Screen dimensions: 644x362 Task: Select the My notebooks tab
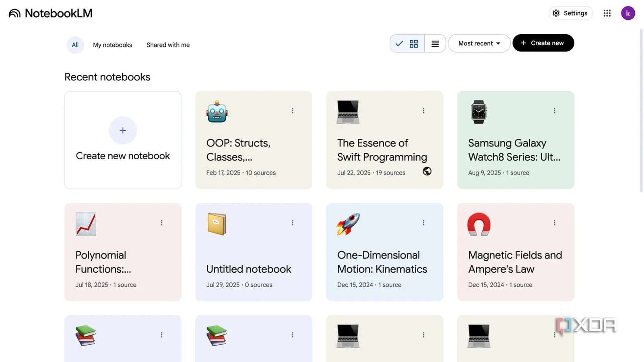(x=112, y=45)
